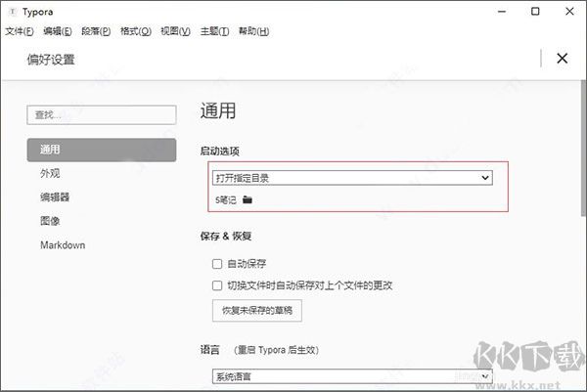Image resolution: width=587 pixels, height=392 pixels.
Task: Switch to the Markdown settings category
Action: [63, 245]
